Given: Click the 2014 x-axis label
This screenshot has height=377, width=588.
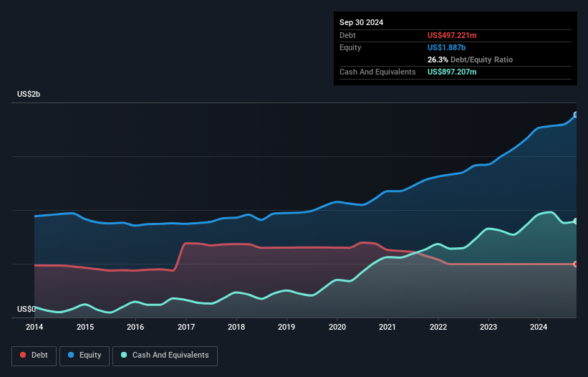Looking at the screenshot, I should [34, 327].
